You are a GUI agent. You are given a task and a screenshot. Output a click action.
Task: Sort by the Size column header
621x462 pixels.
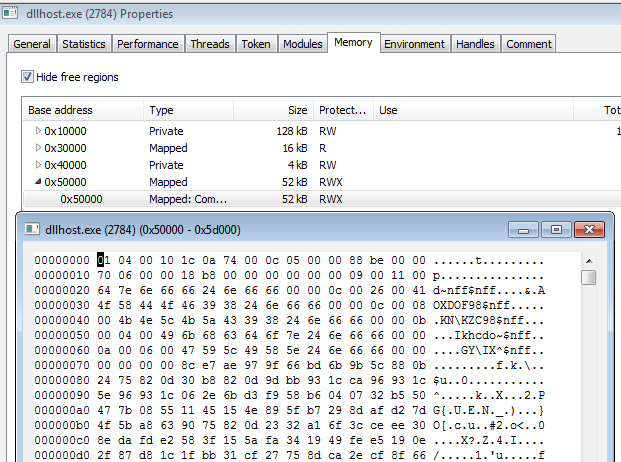point(297,110)
